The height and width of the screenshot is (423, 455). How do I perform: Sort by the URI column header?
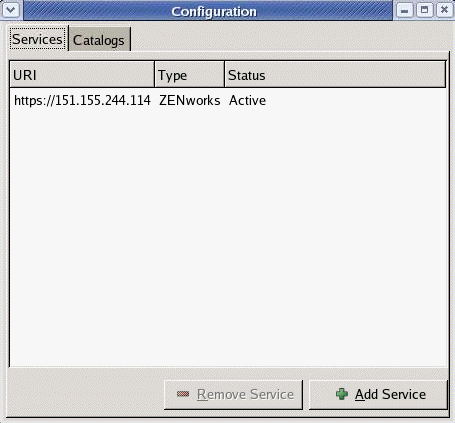(x=82, y=74)
